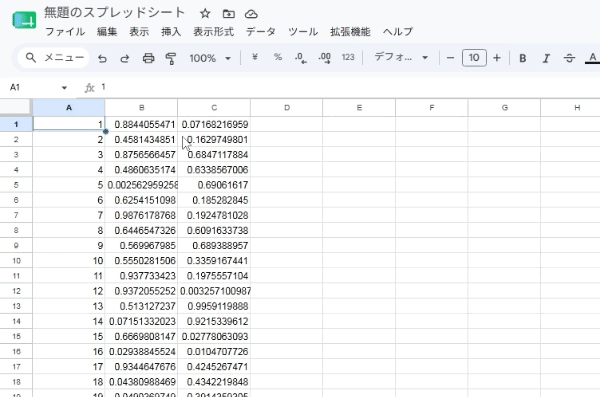Open the ヘルプ menu
The height and width of the screenshot is (397, 600).
(398, 31)
